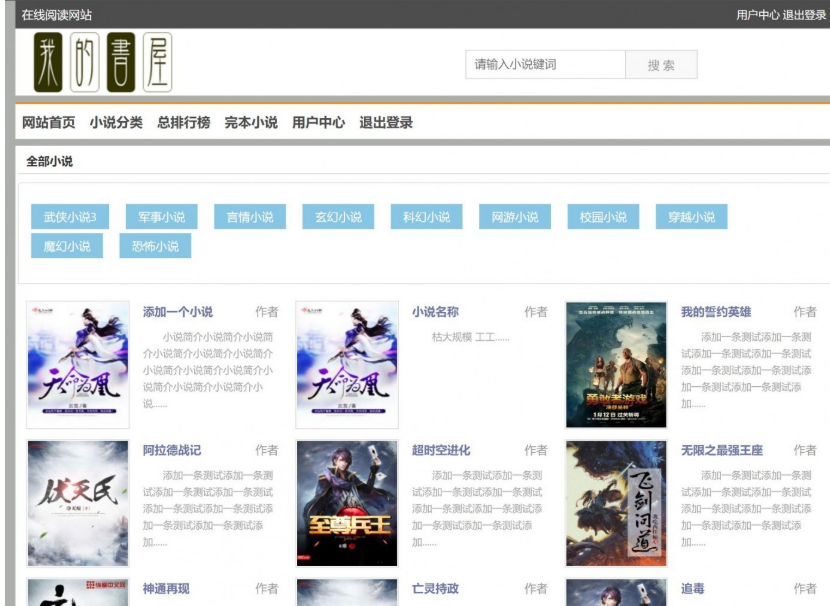The image size is (830, 606).
Task: Open cover image of 添加一个小说
Action: [x=78, y=365]
